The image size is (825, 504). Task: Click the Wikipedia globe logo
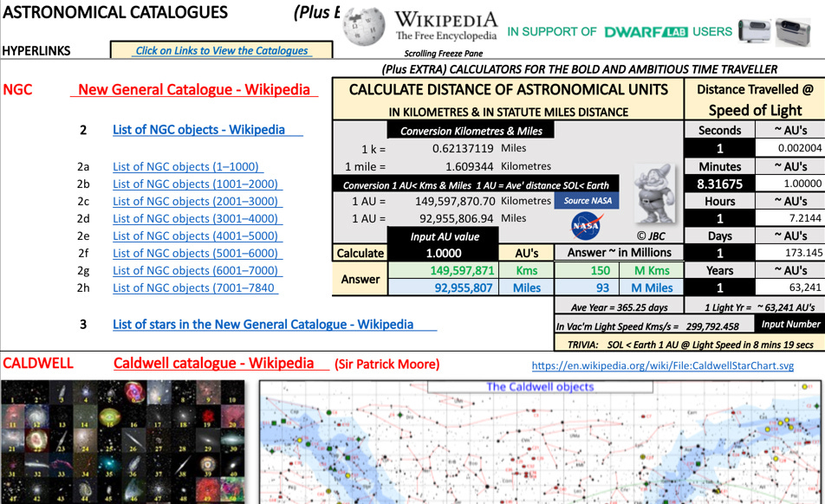pyautogui.click(x=364, y=26)
